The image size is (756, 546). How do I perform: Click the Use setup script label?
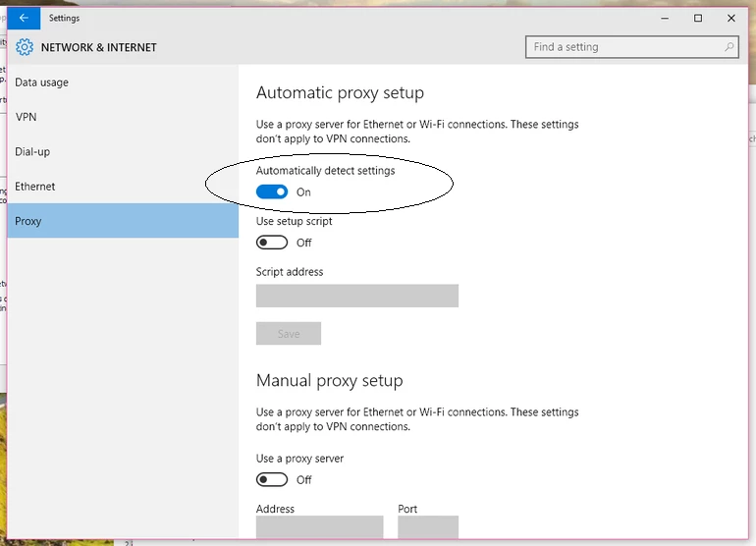295,221
